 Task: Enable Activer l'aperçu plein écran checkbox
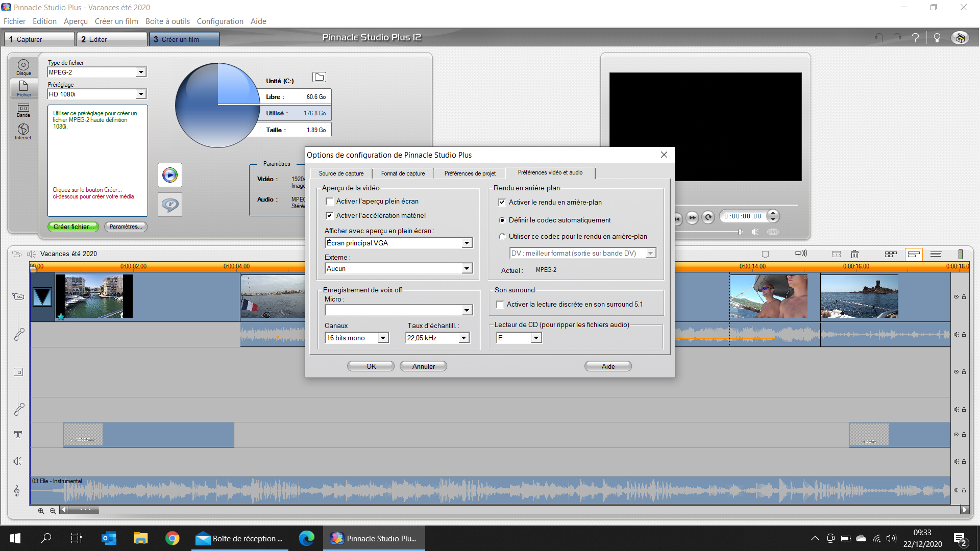330,202
